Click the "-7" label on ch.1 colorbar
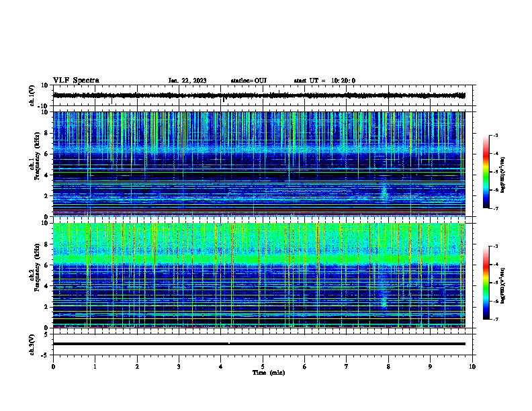 [496, 208]
